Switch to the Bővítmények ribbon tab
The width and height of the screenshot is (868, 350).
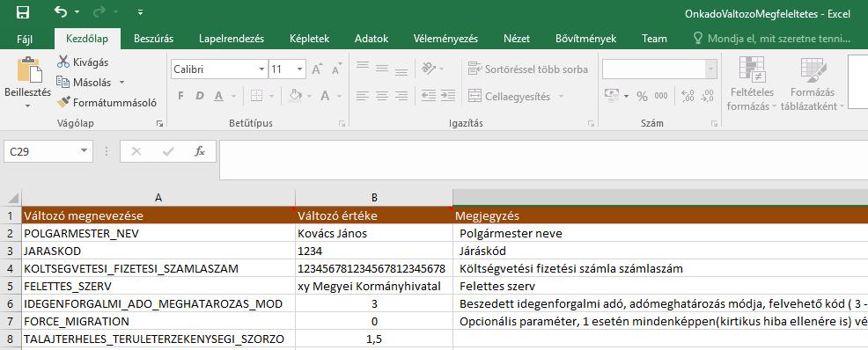585,39
